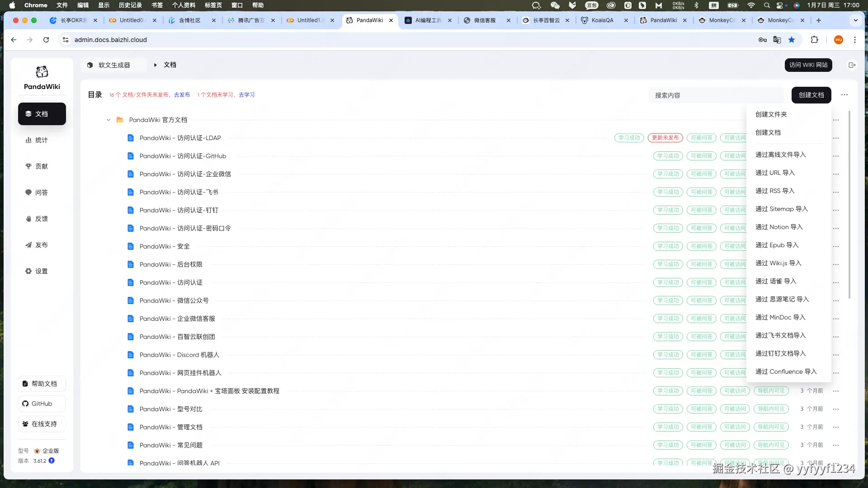Viewport: 868px width, 488px height.
Task: Click the 创建文档 dark button
Action: click(811, 95)
